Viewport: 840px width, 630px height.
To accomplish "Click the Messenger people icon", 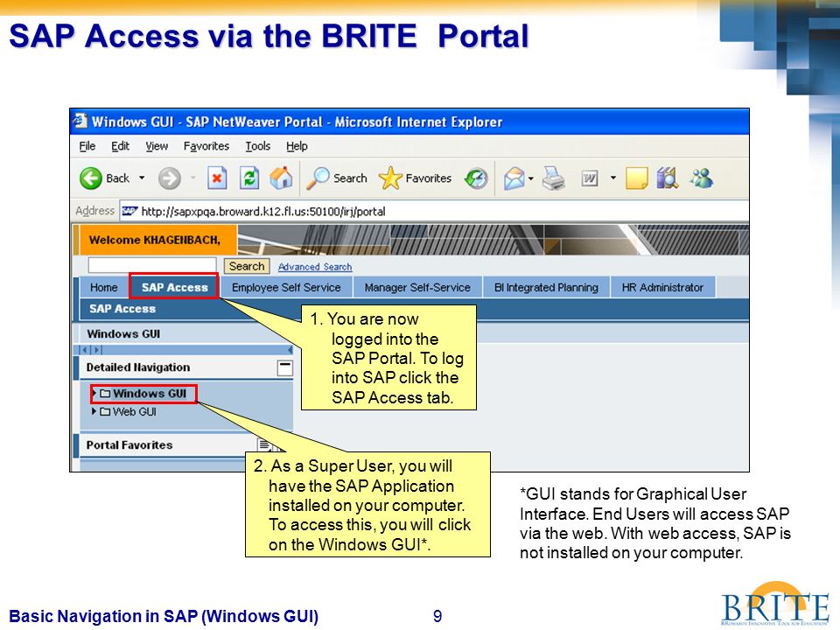I will [702, 178].
